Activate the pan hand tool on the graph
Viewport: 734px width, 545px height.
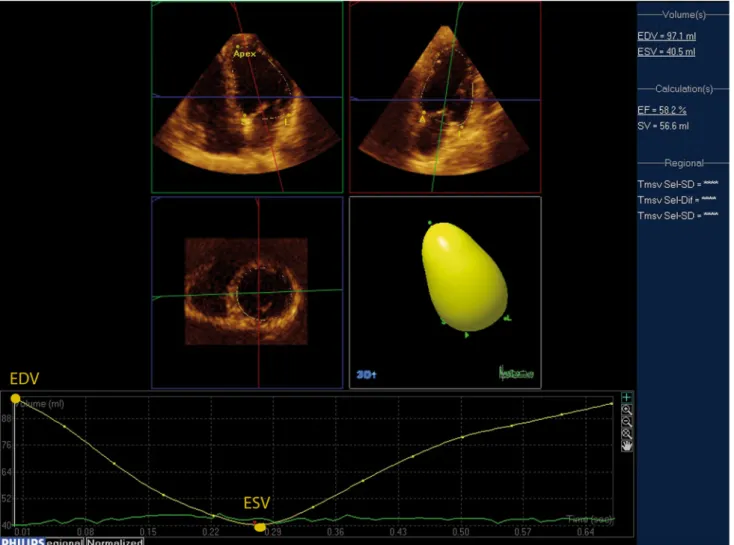click(626, 445)
